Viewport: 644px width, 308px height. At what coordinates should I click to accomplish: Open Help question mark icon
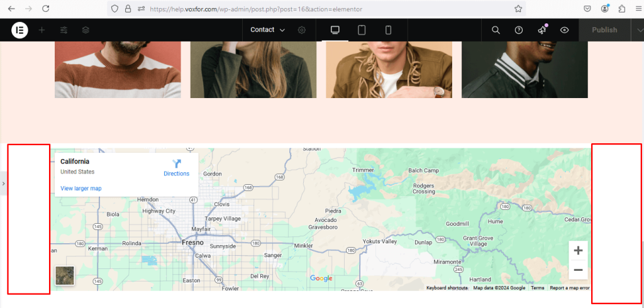click(x=519, y=30)
